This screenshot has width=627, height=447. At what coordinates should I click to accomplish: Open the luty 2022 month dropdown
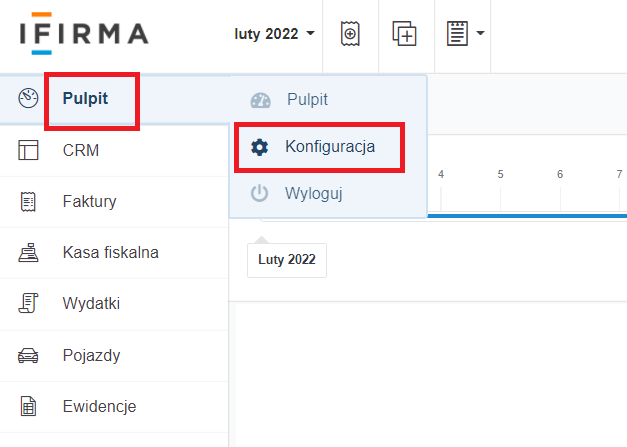point(274,34)
